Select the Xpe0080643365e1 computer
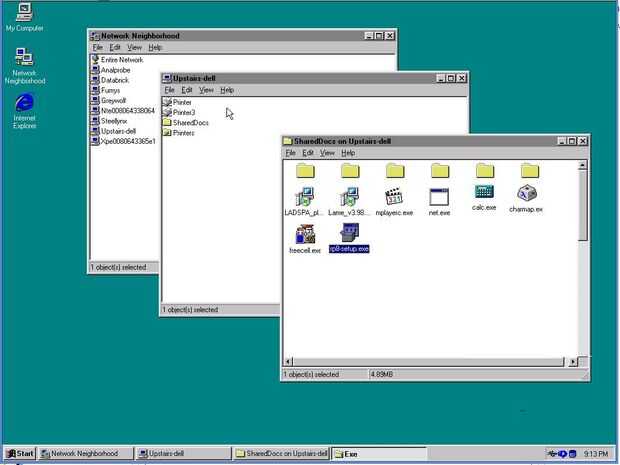Image resolution: width=620 pixels, height=465 pixels. coord(123,141)
